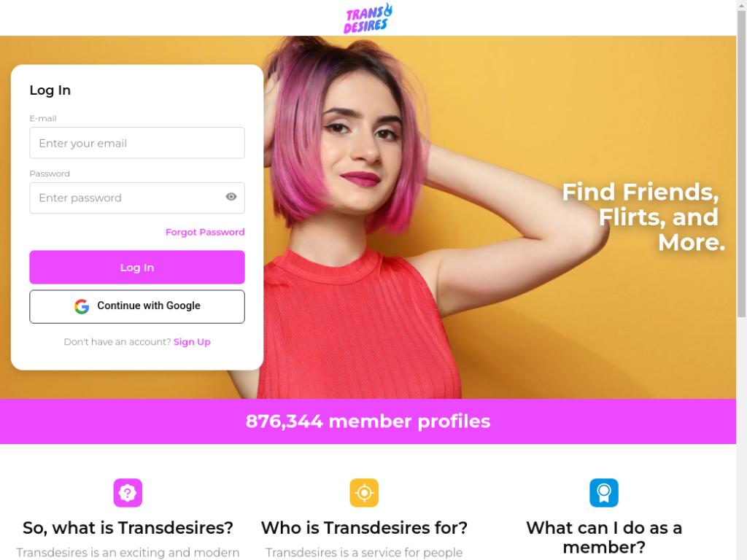Viewport: 747px width, 560px height.
Task: Click the Google G icon
Action: (x=82, y=306)
